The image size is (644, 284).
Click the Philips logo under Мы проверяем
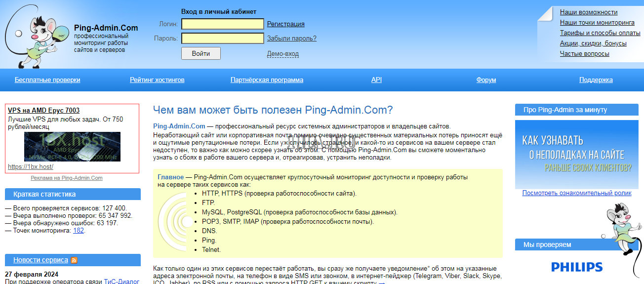point(577,267)
